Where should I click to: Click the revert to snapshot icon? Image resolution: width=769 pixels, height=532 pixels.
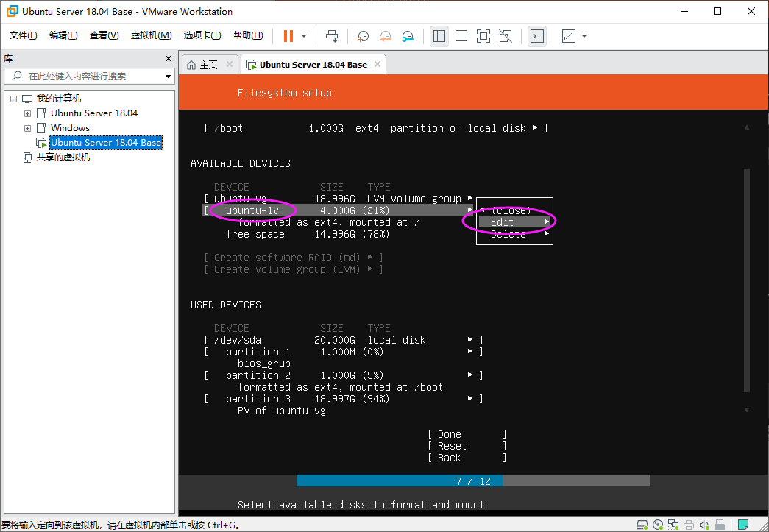pyautogui.click(x=386, y=36)
